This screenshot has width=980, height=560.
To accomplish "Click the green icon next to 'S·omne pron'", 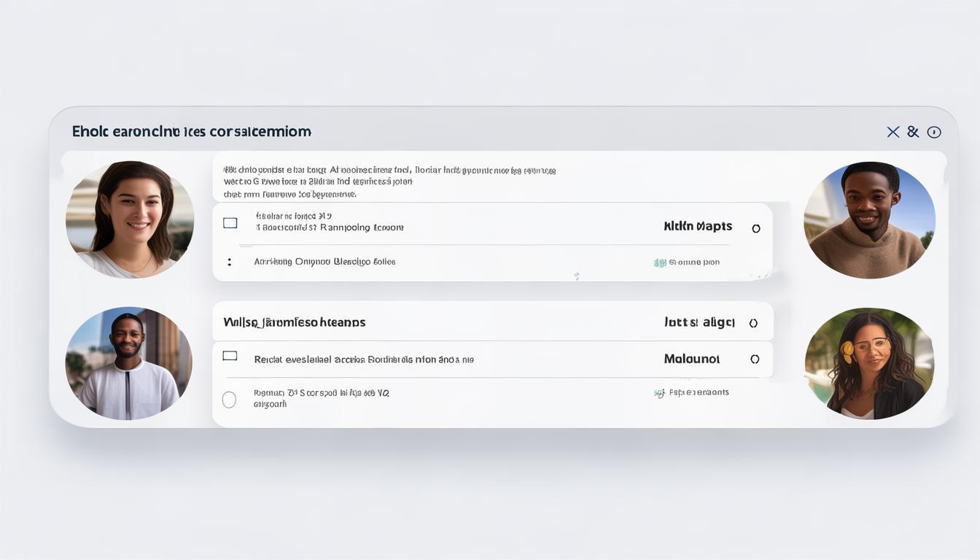I will 660,262.
